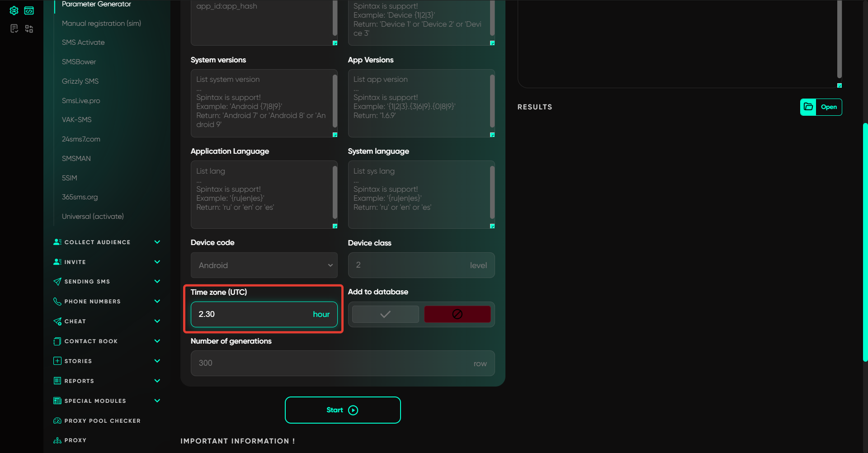Click the System versions textarea scrollbar
The image size is (868, 453).
coord(335,101)
